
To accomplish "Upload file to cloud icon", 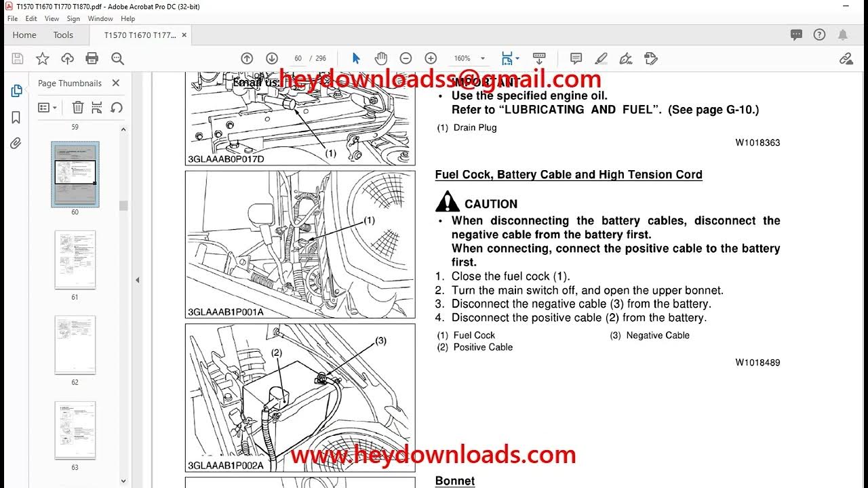I will (x=67, y=58).
